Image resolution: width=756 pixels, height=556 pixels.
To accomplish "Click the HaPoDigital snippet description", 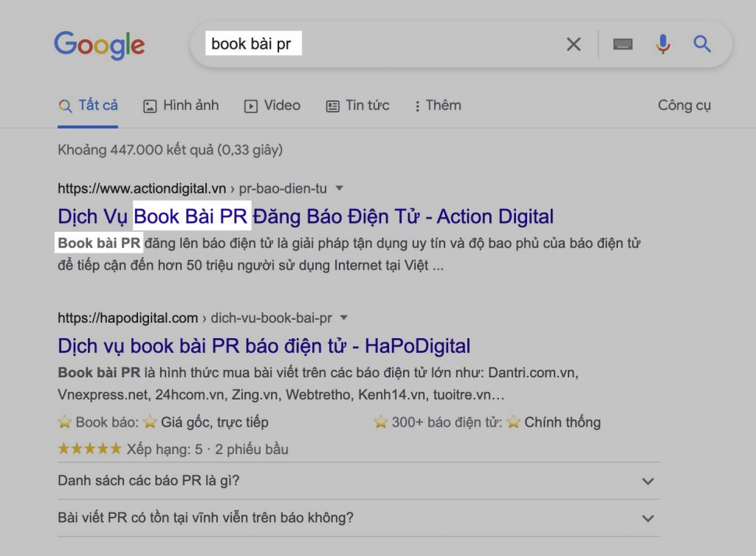I will click(x=318, y=383).
